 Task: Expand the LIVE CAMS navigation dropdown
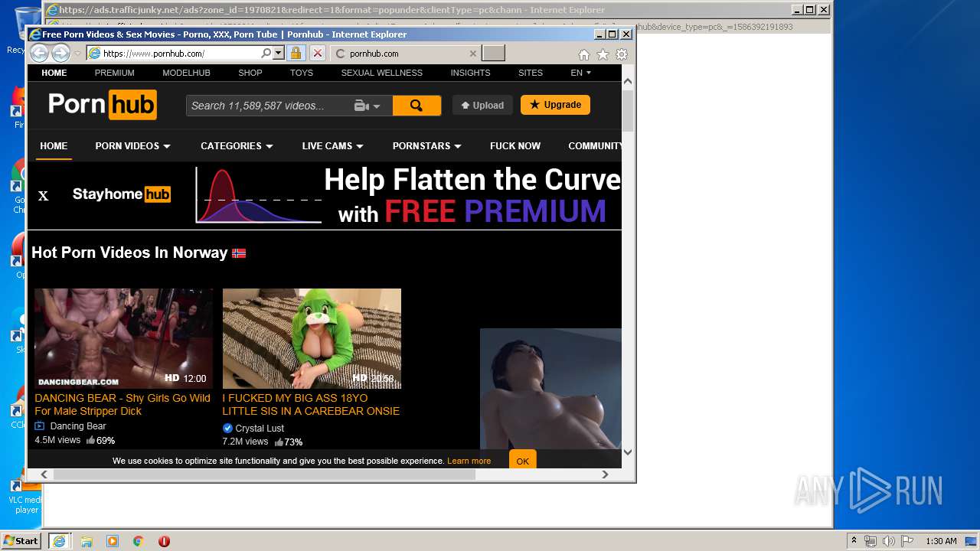click(x=332, y=145)
